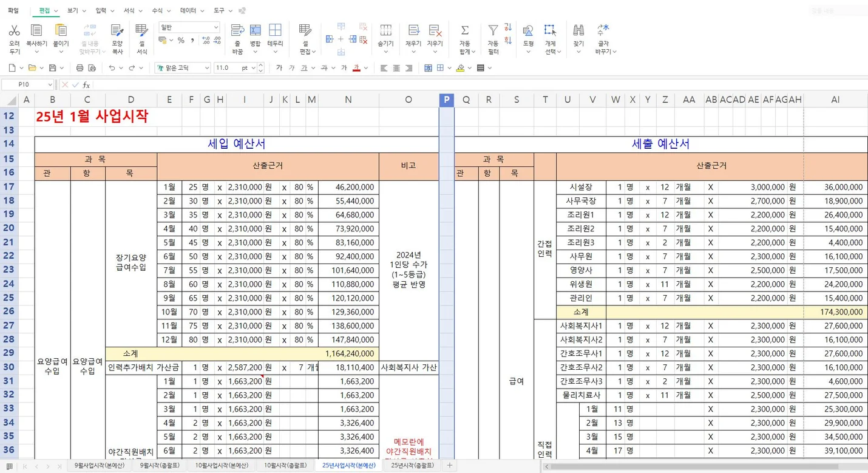Click the 글자 바꾸기 character conversion icon
The image size is (868, 473).
603,30
